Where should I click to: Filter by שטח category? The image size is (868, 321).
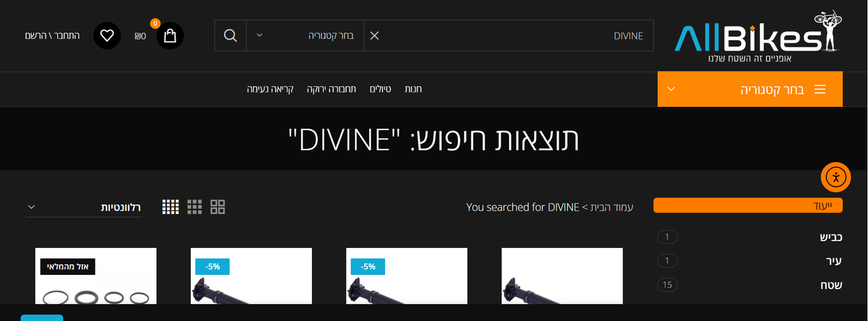tap(831, 285)
